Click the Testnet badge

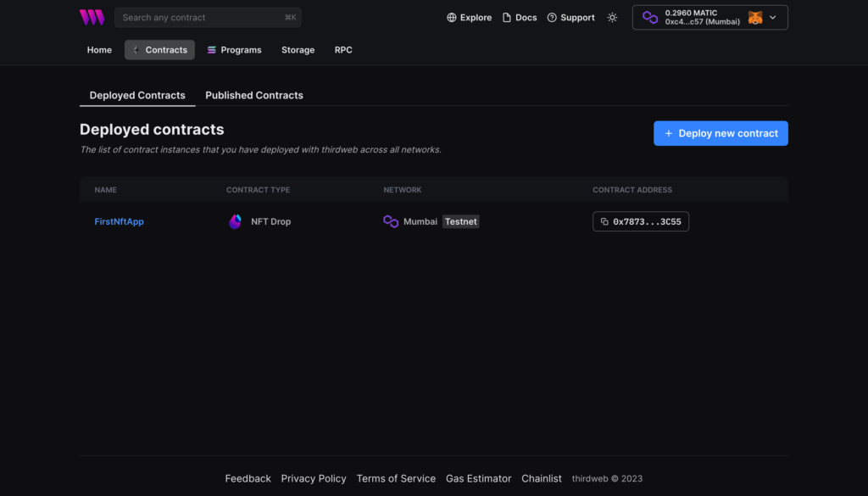tap(460, 221)
